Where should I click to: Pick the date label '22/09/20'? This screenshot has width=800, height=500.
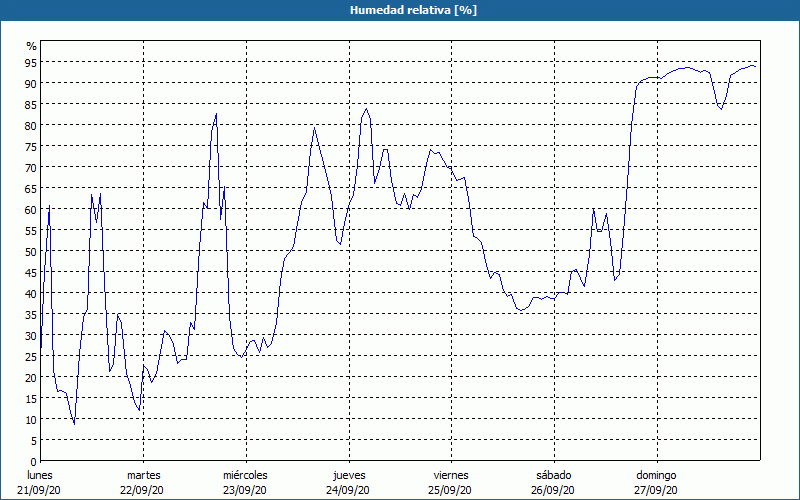click(x=142, y=490)
